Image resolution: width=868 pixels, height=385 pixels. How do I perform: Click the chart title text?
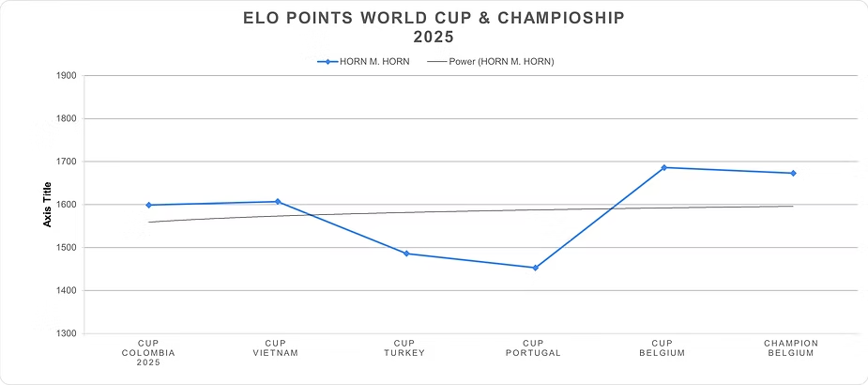(434, 27)
